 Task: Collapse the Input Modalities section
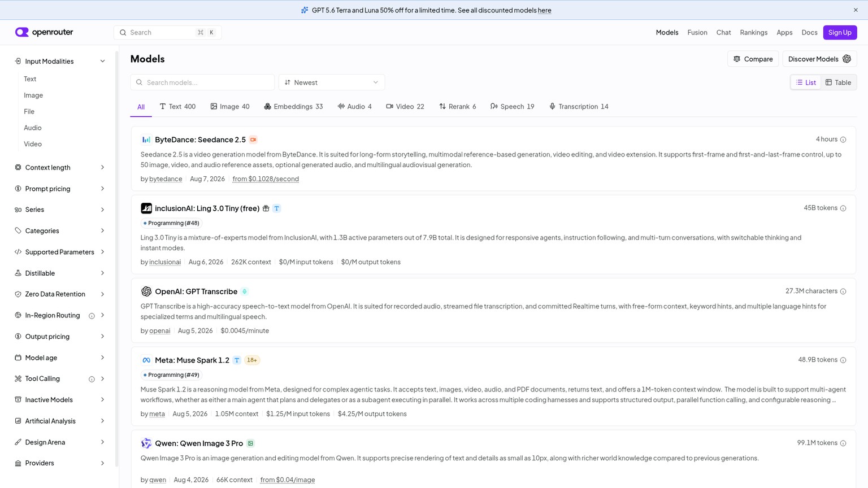coord(60,61)
